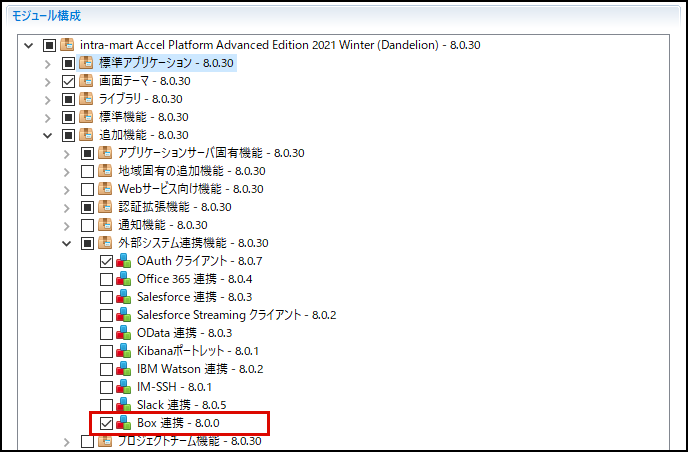688x452 pixels.
Task: Click the Salesforce 連携 module icon
Action: 124,297
